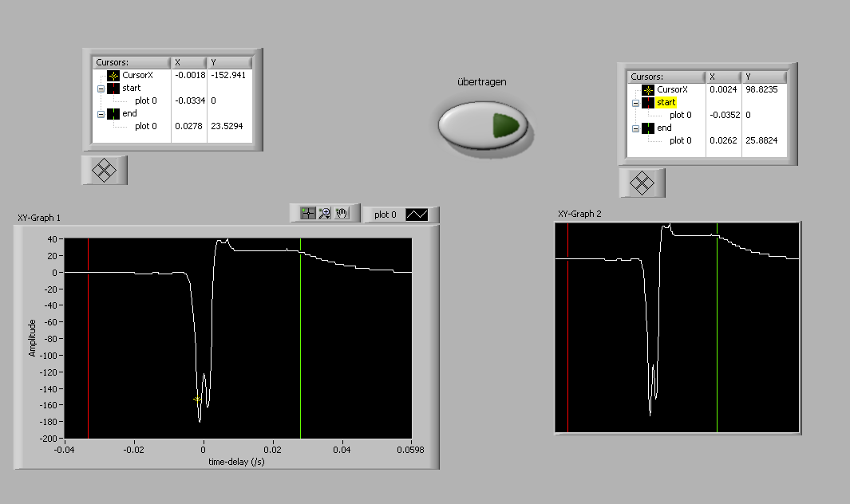Click the XY-Graph 1 label
Screen dimensions: 850x504
[39, 218]
